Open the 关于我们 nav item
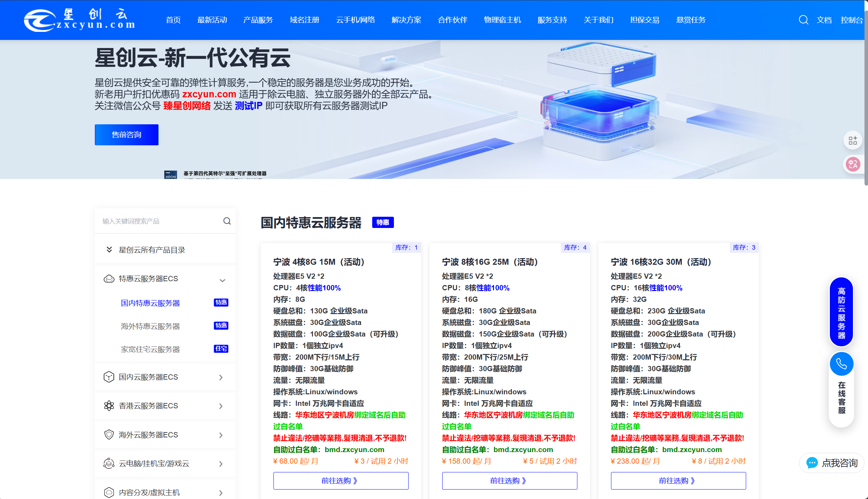Image resolution: width=868 pixels, height=499 pixels. pyautogui.click(x=598, y=20)
